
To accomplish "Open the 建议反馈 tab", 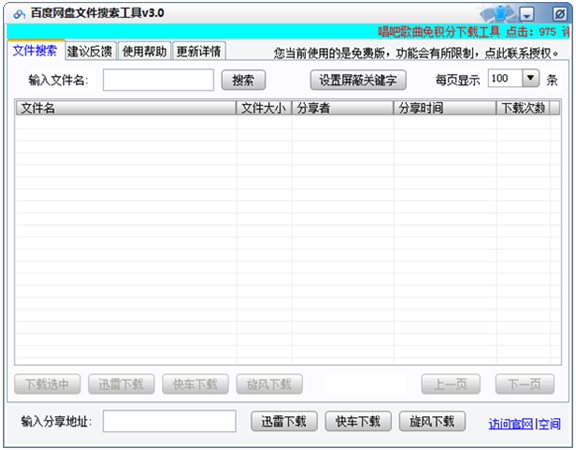I will point(90,51).
